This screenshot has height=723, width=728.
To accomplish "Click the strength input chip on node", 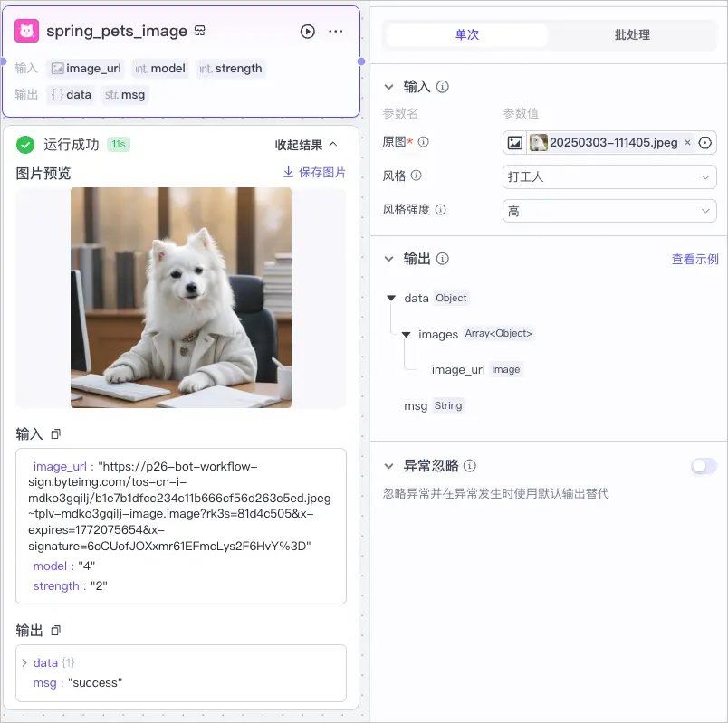I will (x=231, y=69).
